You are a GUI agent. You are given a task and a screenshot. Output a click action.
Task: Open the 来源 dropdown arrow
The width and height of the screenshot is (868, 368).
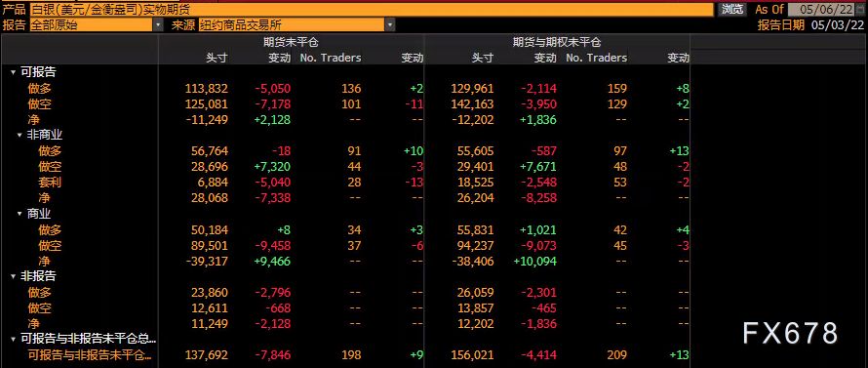(x=390, y=25)
